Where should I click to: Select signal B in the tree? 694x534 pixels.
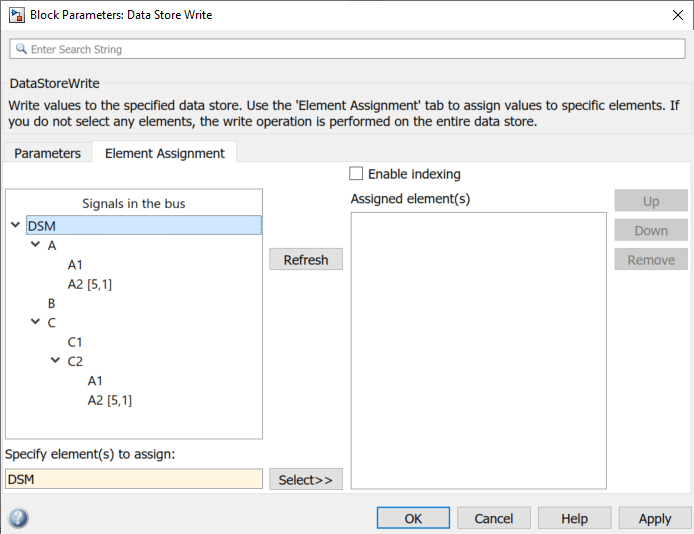tap(51, 303)
